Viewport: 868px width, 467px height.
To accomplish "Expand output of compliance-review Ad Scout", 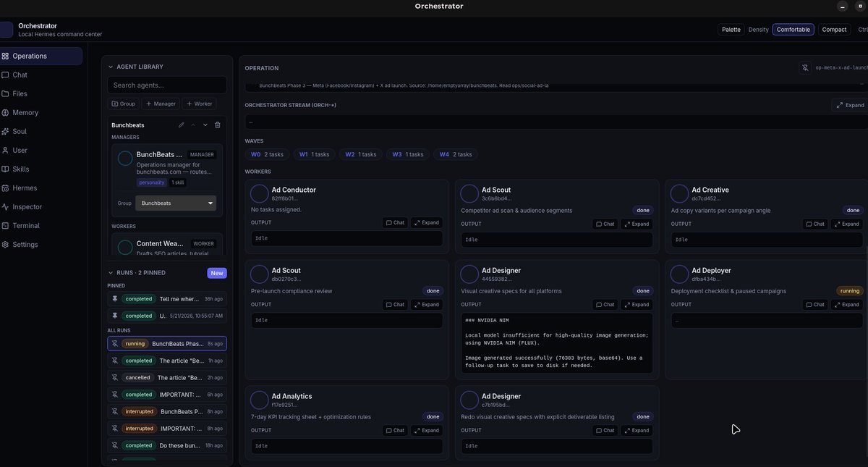I will coord(427,304).
